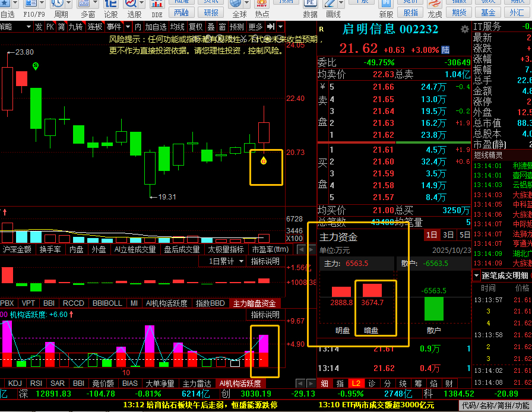532x412 pixels.
Task: Switch to KDJ indicator tab
Action: [x=15, y=384]
